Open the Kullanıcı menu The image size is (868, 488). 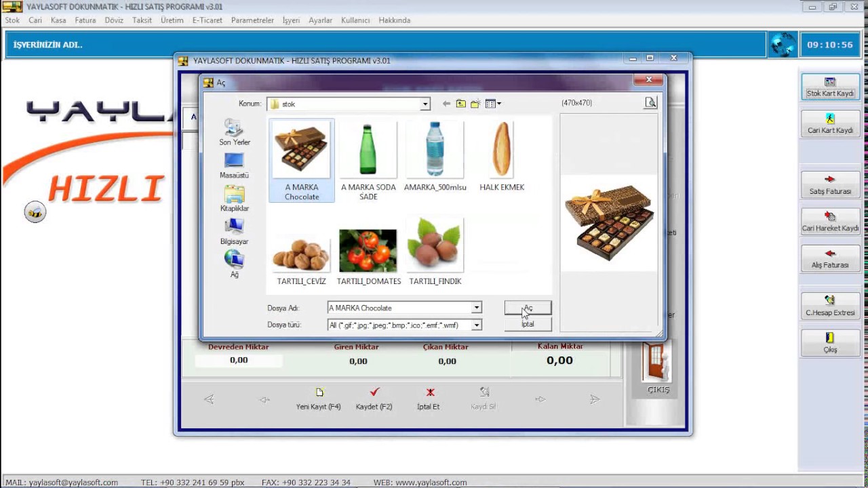tap(355, 20)
